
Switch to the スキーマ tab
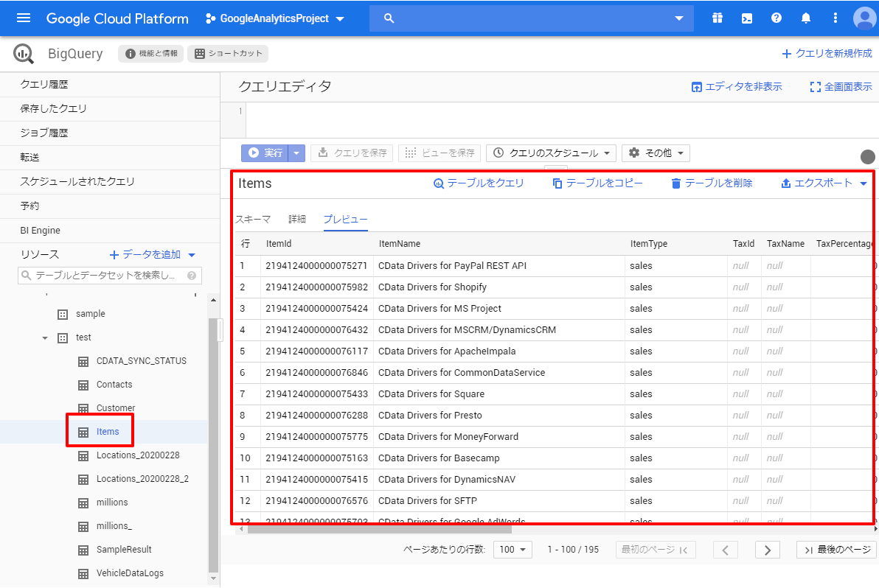[x=253, y=219]
